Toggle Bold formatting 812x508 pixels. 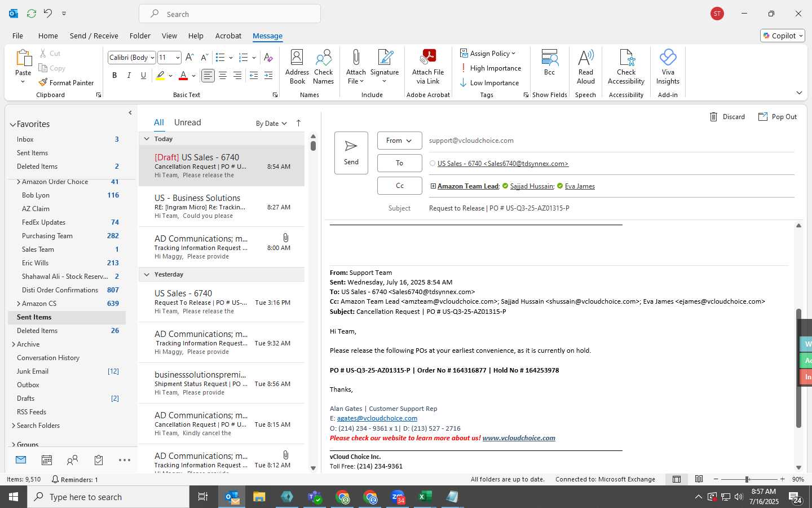pos(114,75)
